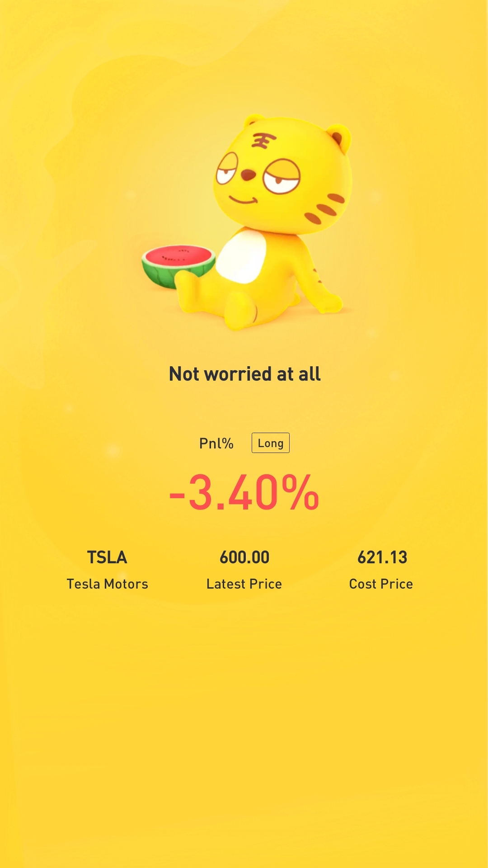
Task: Open the TSLA ticker symbol
Action: click(107, 557)
